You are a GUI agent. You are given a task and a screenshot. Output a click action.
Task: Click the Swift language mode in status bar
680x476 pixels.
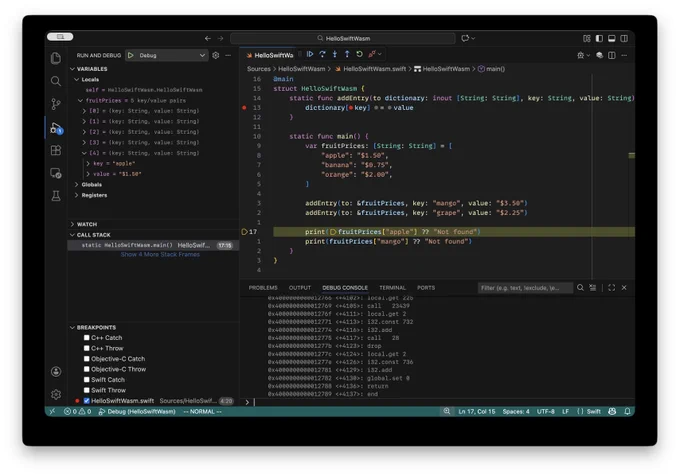point(593,411)
